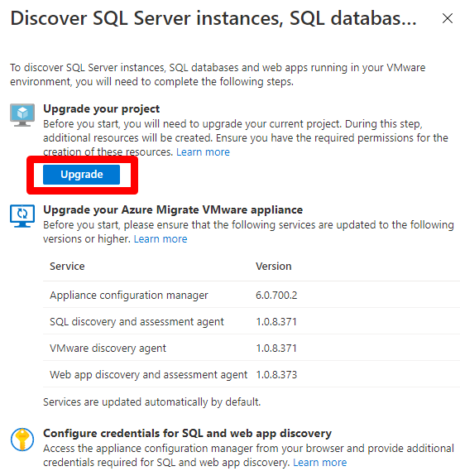Click the blue Upgrade button
The image size is (460, 476).
tap(81, 175)
